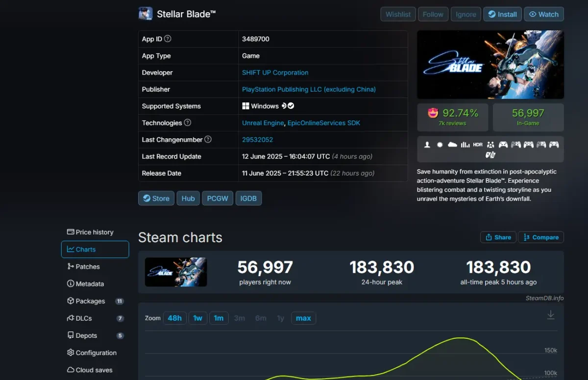
Task: Set chart zoom to 48h
Action: click(175, 318)
